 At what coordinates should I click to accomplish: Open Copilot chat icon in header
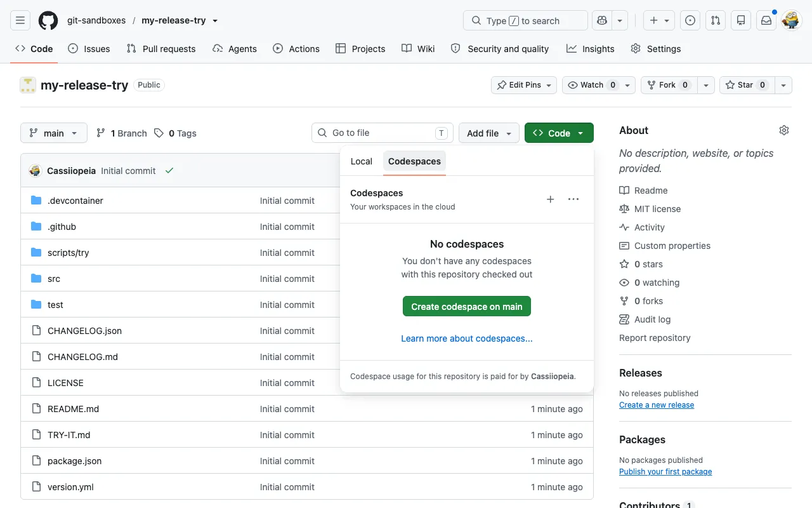click(601, 20)
